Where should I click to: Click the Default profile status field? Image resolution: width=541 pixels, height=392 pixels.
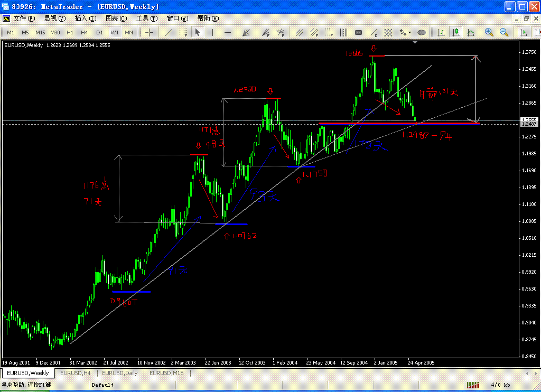tap(102, 385)
